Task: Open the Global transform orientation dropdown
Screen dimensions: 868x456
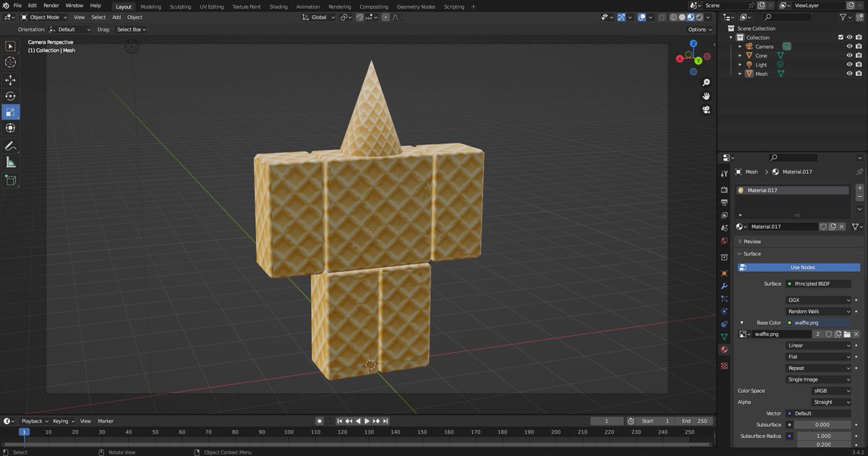Action: (x=319, y=17)
